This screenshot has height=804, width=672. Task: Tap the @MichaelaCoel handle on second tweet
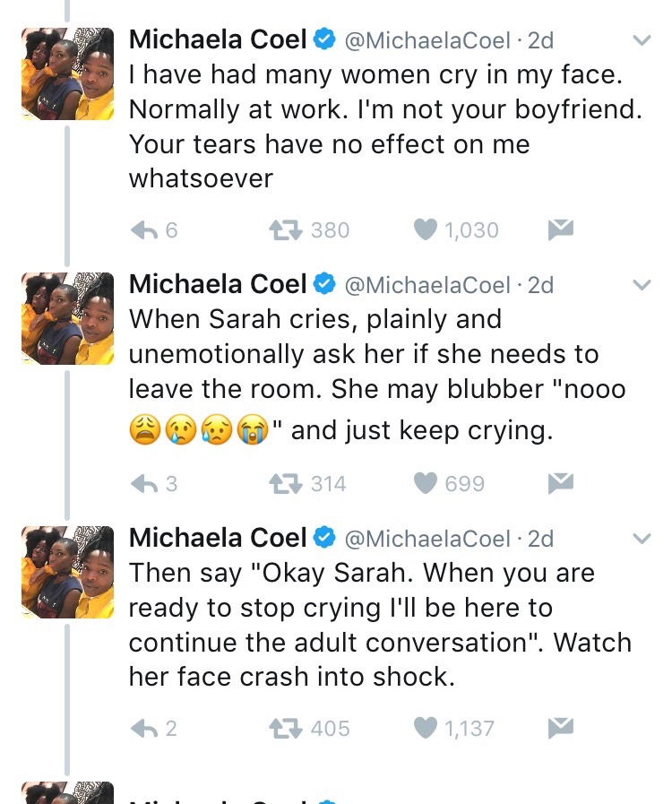[x=426, y=286]
